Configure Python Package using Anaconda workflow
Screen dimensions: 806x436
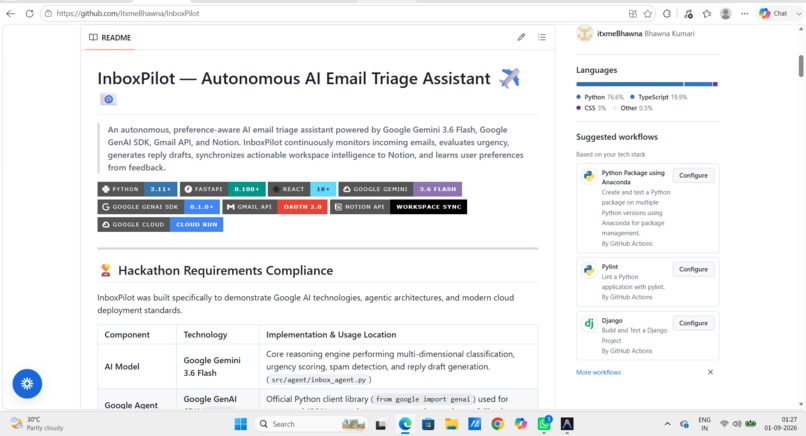(x=693, y=175)
